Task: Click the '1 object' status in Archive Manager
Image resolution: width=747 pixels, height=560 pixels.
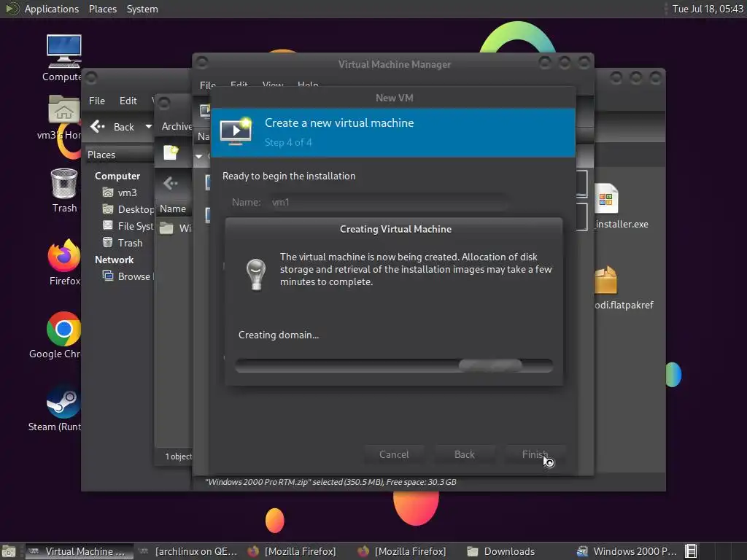Action: tap(178, 456)
